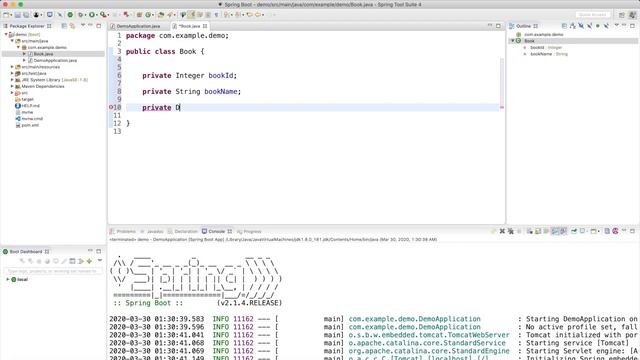Click Collapse All in Package Explorer
Screen dimensions: 640x360
pos(64,26)
